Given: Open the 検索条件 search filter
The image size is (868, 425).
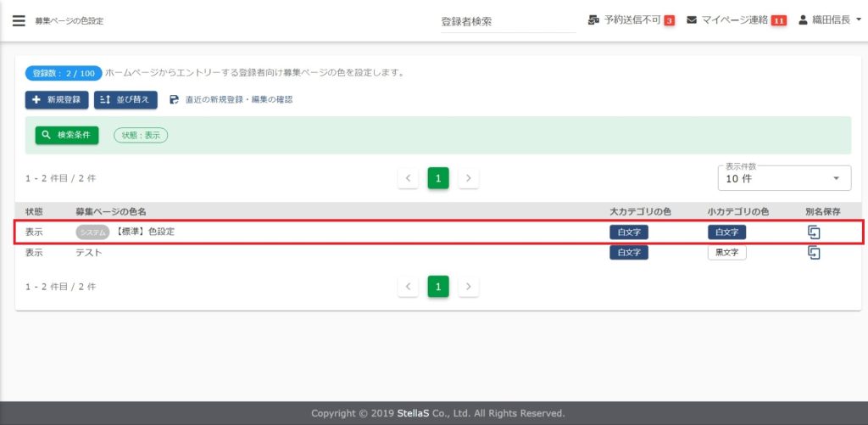Looking at the screenshot, I should point(66,135).
